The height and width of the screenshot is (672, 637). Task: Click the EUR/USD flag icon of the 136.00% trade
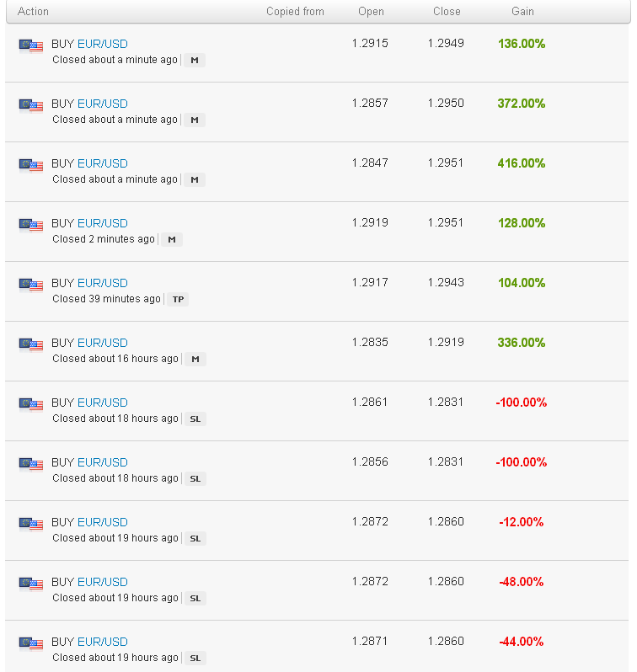pos(31,45)
